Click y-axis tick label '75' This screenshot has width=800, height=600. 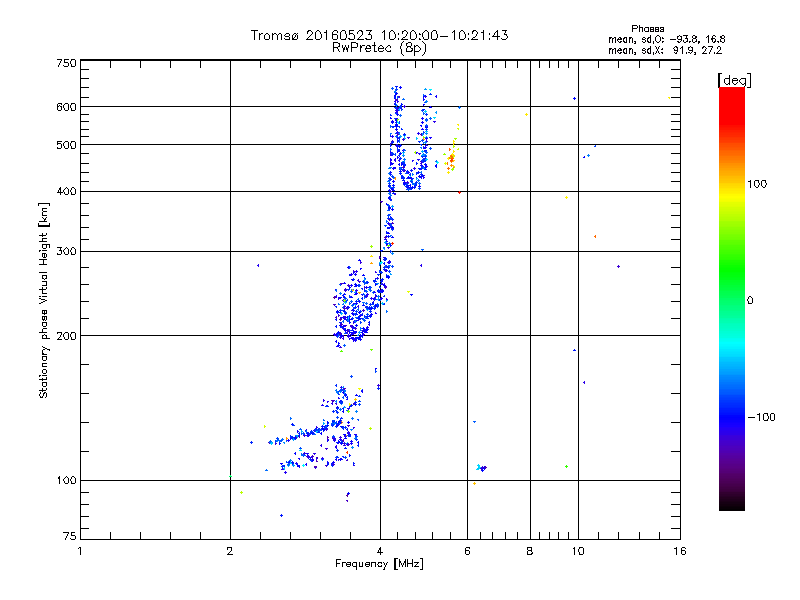point(70,536)
